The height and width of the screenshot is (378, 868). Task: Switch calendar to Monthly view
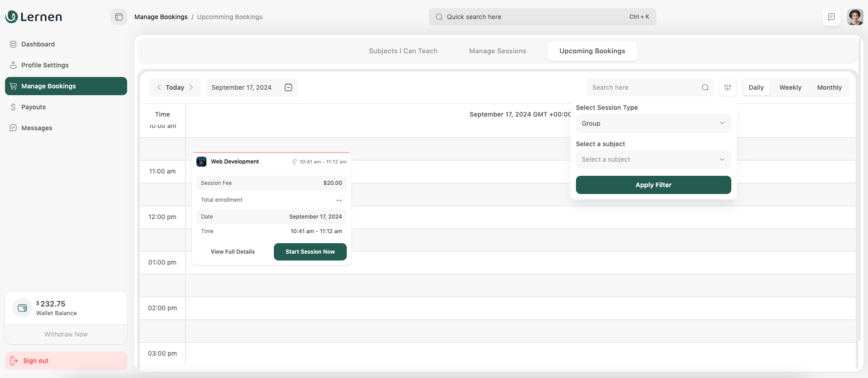[x=829, y=87]
